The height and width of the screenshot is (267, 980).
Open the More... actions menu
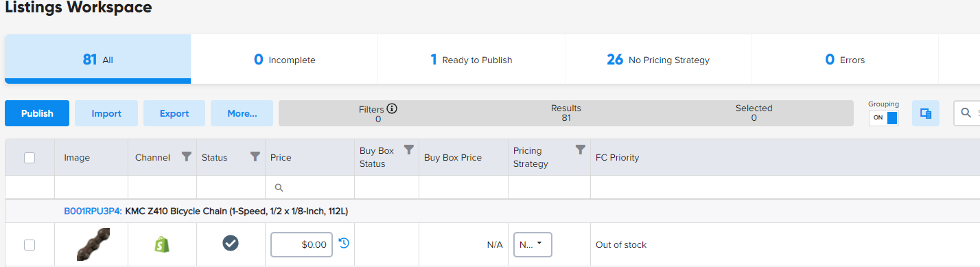pyautogui.click(x=242, y=113)
